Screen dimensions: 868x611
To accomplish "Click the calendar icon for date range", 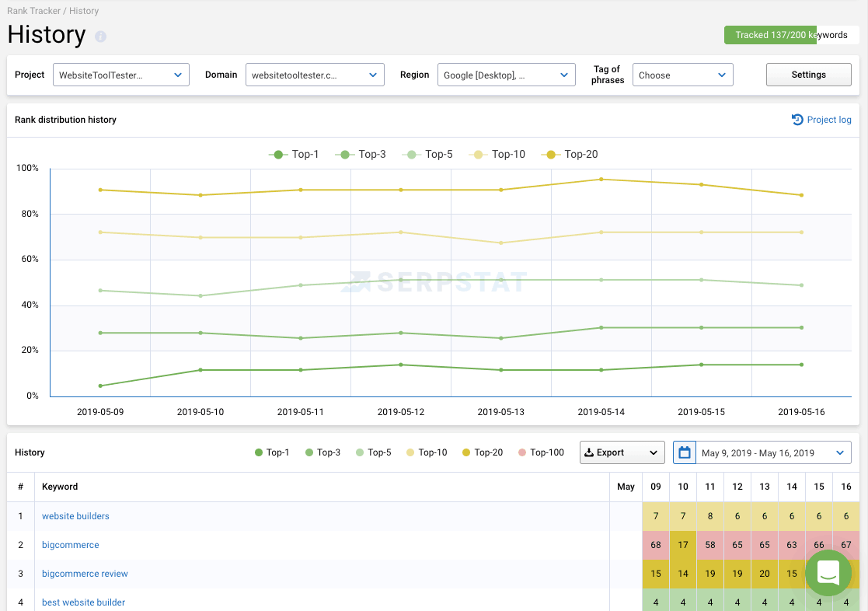I will coord(684,452).
